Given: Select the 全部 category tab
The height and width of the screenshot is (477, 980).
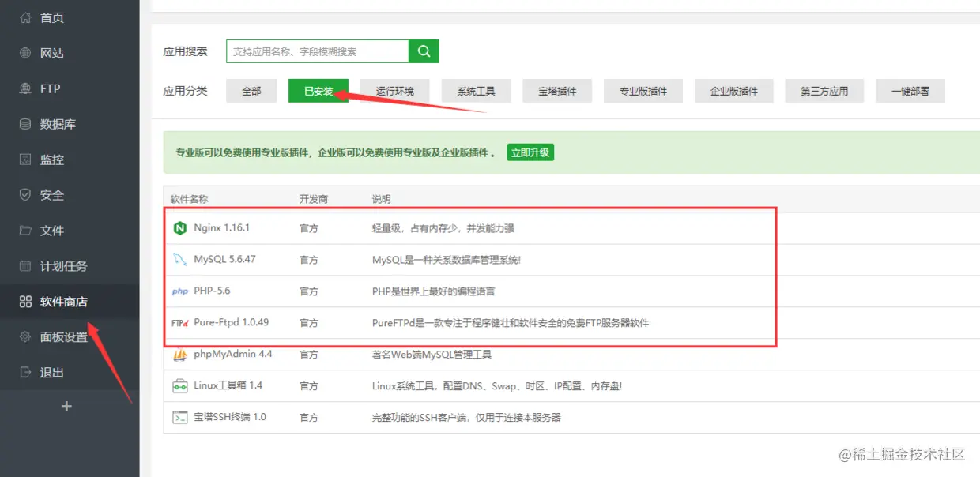Looking at the screenshot, I should click(251, 91).
